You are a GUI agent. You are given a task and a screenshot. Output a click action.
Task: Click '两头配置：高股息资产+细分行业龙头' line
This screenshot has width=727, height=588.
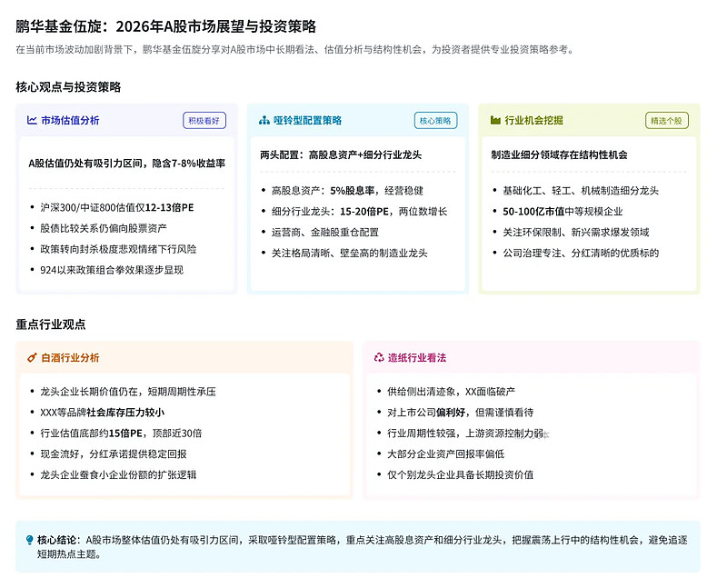341,154
